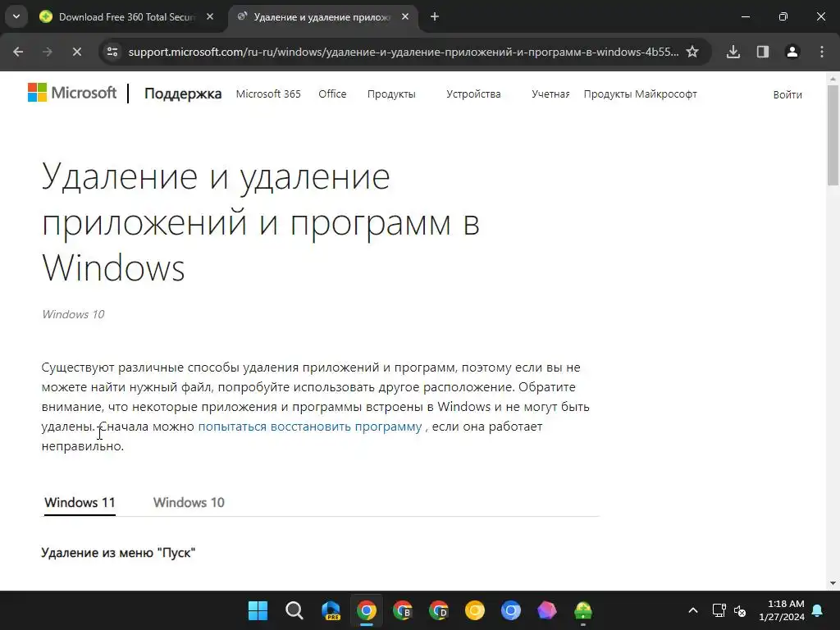Click the scrollbar down arrow
Image resolution: width=840 pixels, height=630 pixels.
833,583
